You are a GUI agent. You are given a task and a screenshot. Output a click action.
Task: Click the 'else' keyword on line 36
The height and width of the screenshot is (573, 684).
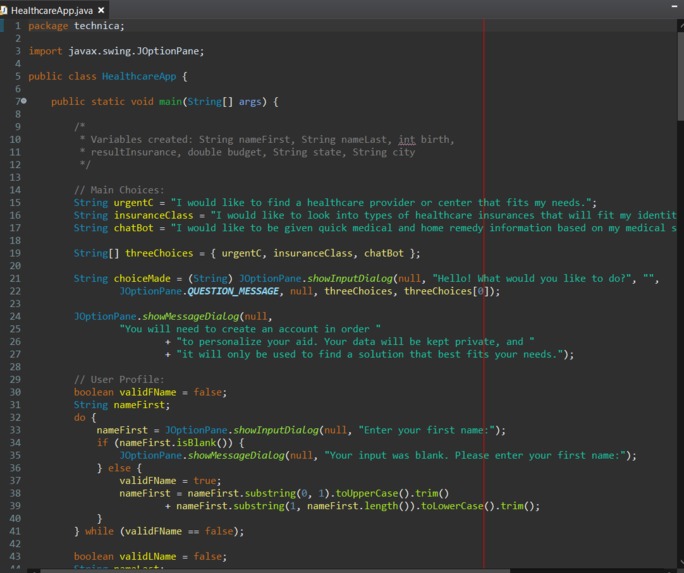(120, 468)
